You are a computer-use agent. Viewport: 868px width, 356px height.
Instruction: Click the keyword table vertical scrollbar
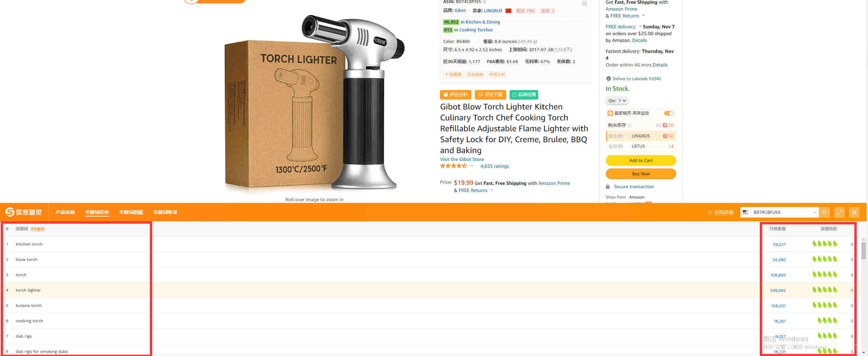click(x=863, y=296)
